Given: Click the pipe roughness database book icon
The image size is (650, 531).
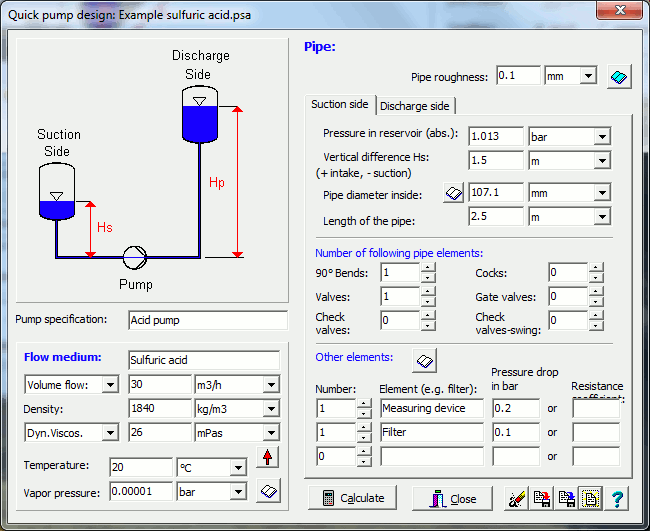Looking at the screenshot, I should pos(620,77).
